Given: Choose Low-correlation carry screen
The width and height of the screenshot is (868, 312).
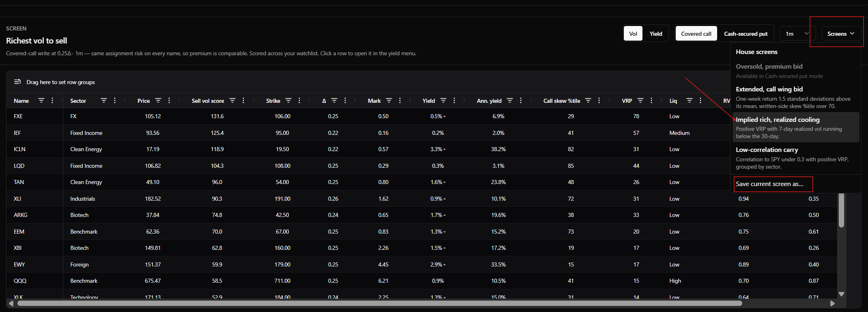Looking at the screenshot, I should 796,158.
